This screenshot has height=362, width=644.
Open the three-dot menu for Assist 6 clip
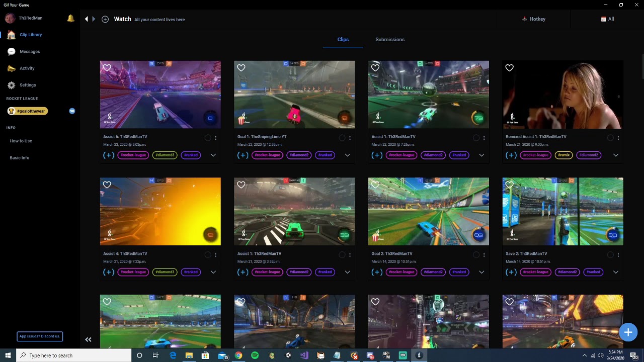pyautogui.click(x=216, y=138)
